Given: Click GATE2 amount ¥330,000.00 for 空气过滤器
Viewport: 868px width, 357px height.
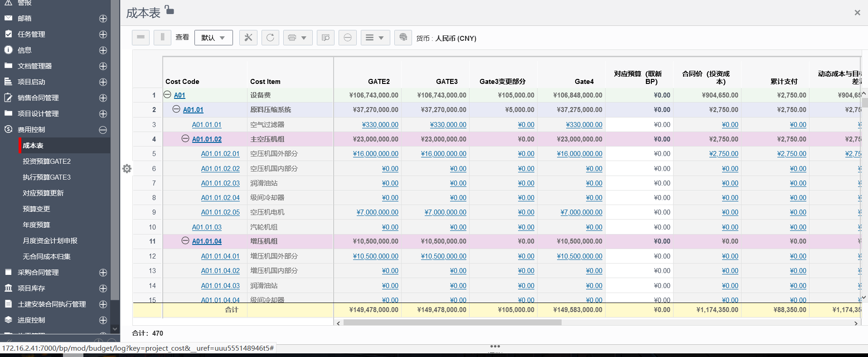Looking at the screenshot, I should pyautogui.click(x=380, y=125).
